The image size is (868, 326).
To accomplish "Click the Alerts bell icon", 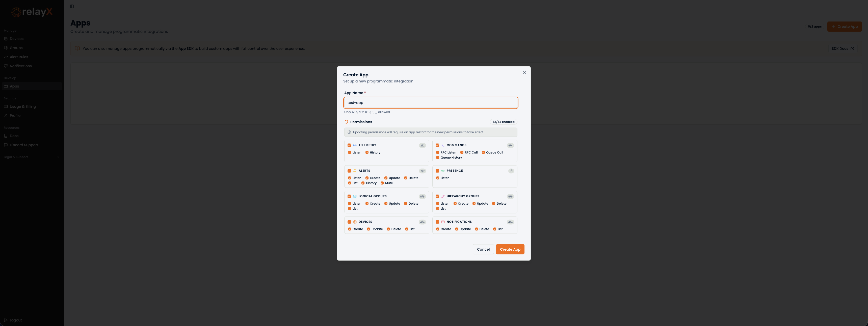I will click(x=355, y=171).
